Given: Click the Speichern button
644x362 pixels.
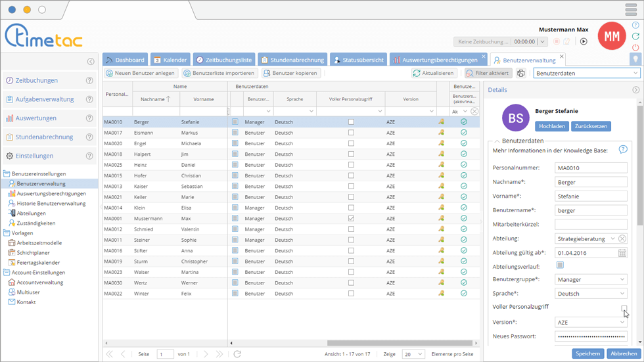Looking at the screenshot, I should coord(587,353).
